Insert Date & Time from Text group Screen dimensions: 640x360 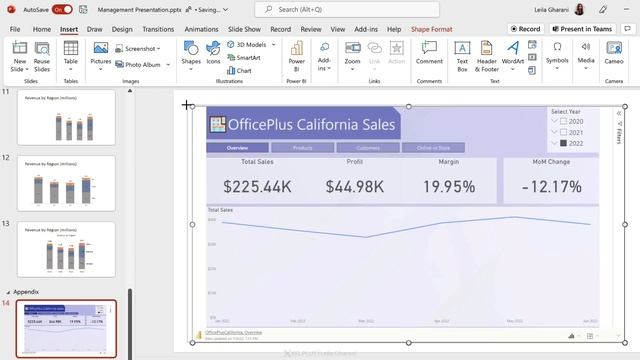[532, 44]
